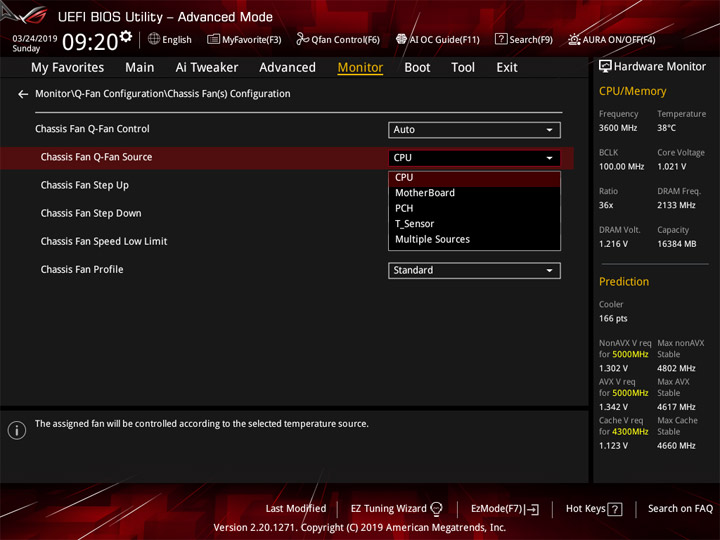Select PCH from the source list
This screenshot has height=540, width=720.
click(474, 208)
